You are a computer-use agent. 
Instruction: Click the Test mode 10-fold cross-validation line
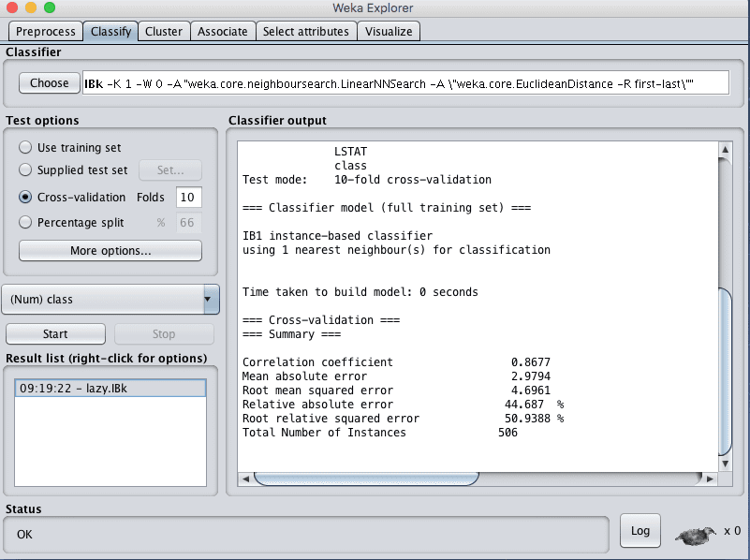pos(366,180)
